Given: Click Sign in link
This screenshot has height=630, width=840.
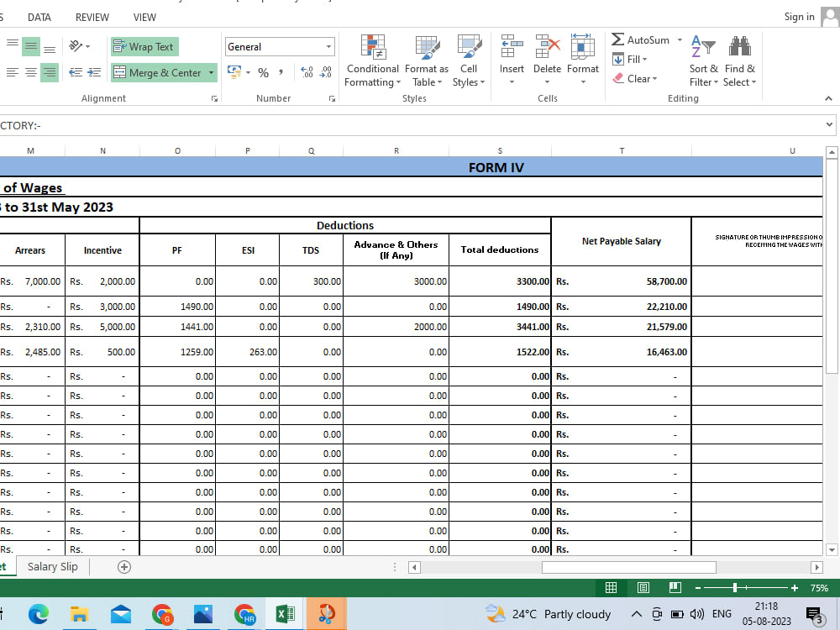Looking at the screenshot, I should [799, 17].
